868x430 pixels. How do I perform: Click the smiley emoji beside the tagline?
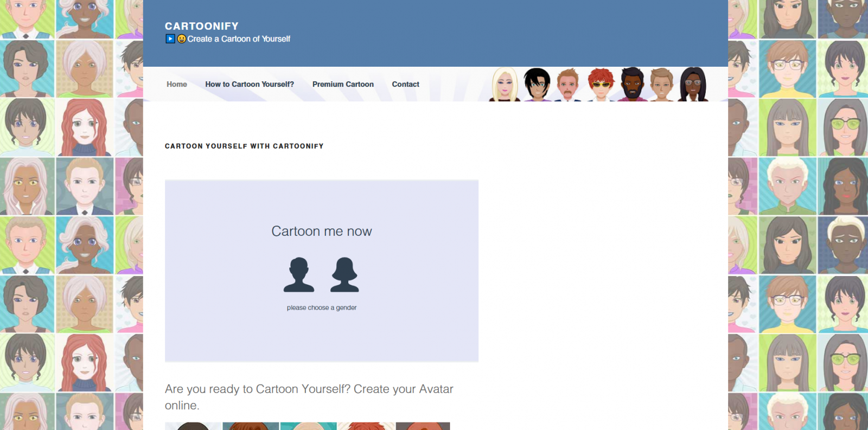(x=182, y=39)
